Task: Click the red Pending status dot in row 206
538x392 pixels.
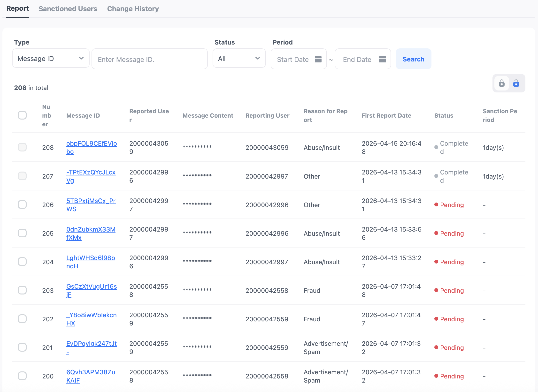Action: coord(436,205)
